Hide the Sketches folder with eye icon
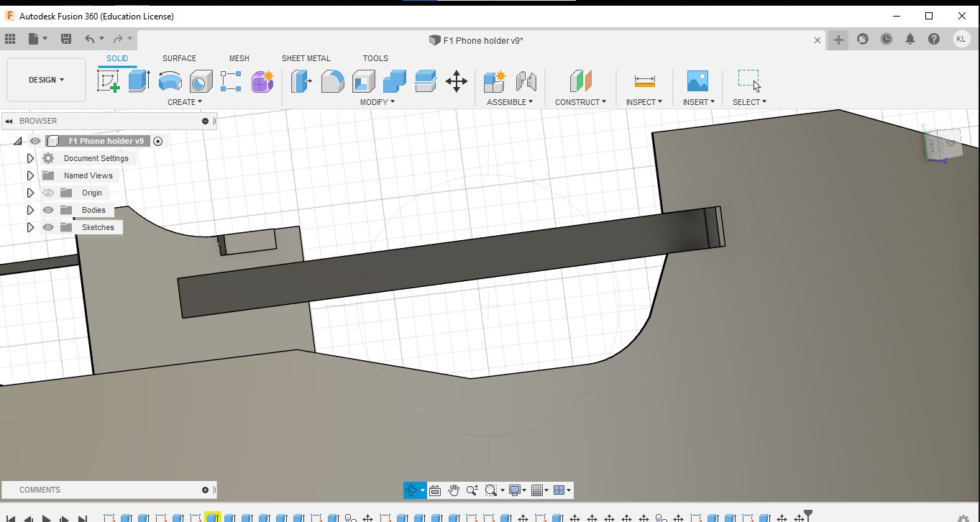This screenshot has width=980, height=522. coord(48,227)
